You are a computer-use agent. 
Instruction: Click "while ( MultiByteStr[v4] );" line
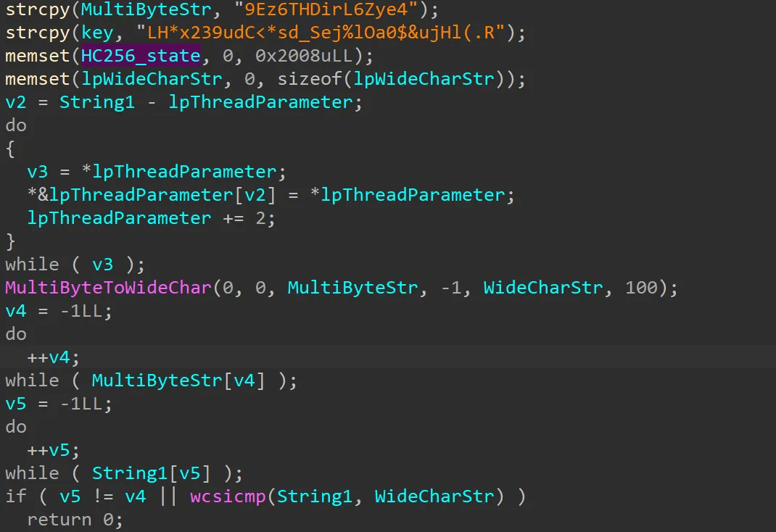(151, 381)
